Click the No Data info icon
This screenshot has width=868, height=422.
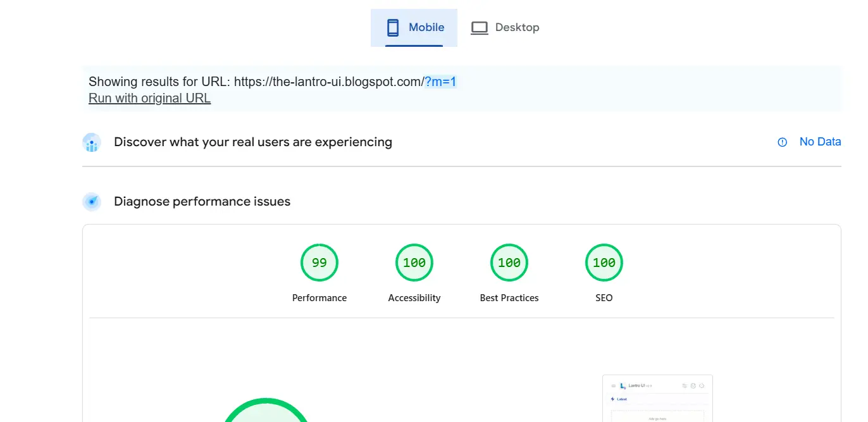coord(783,142)
